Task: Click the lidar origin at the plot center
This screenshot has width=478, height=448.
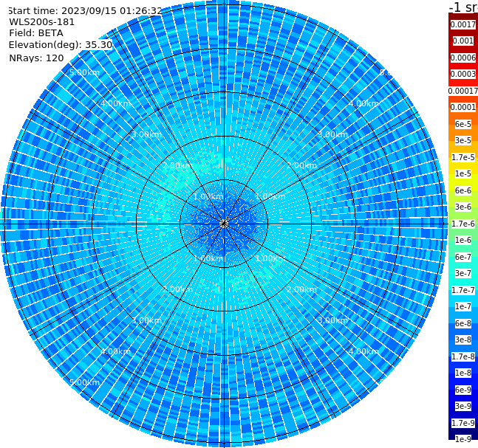Action: coord(224,224)
